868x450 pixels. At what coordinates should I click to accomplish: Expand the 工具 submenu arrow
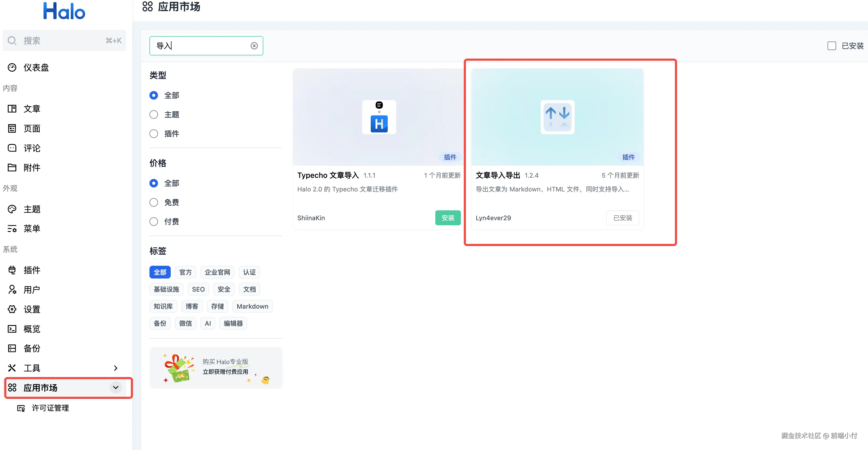tap(116, 368)
